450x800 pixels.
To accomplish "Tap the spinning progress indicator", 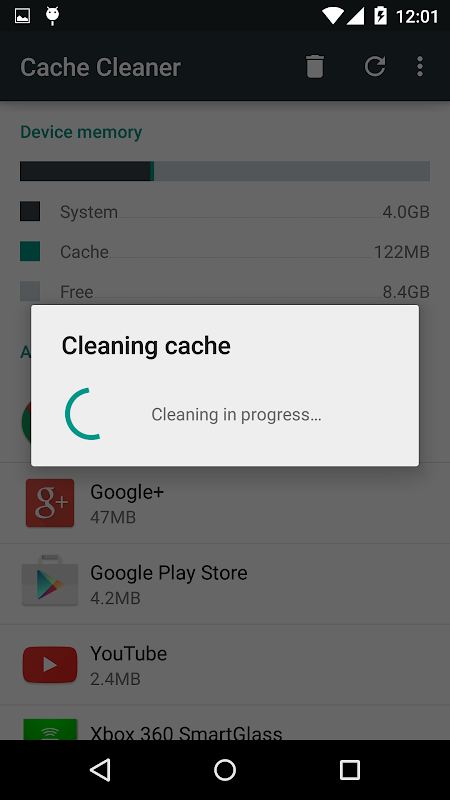I will pyautogui.click(x=84, y=414).
